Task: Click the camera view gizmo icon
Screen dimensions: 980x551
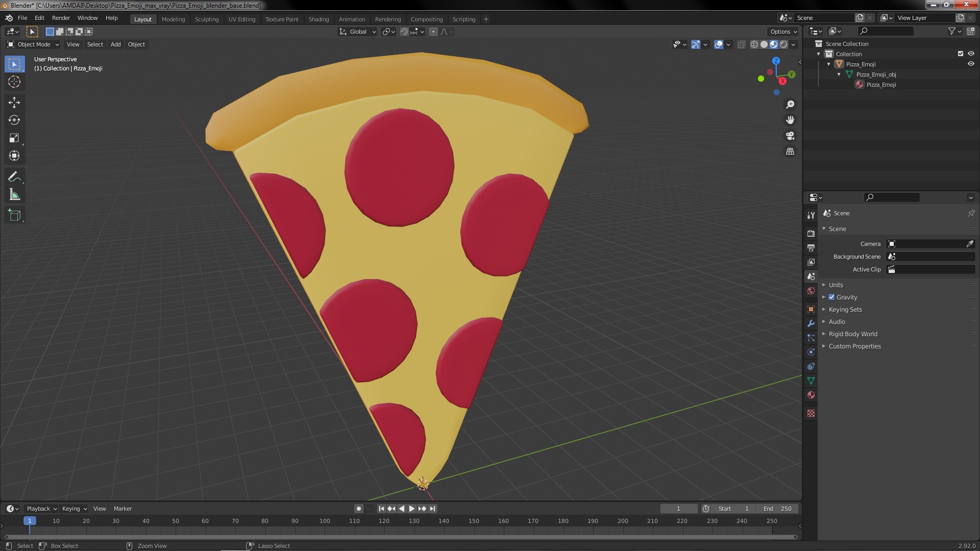Action: pos(790,136)
